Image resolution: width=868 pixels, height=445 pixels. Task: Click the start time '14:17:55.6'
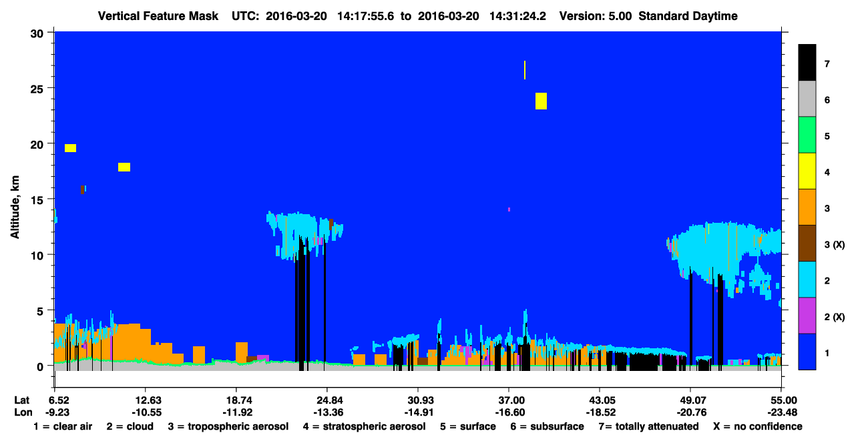click(366, 16)
